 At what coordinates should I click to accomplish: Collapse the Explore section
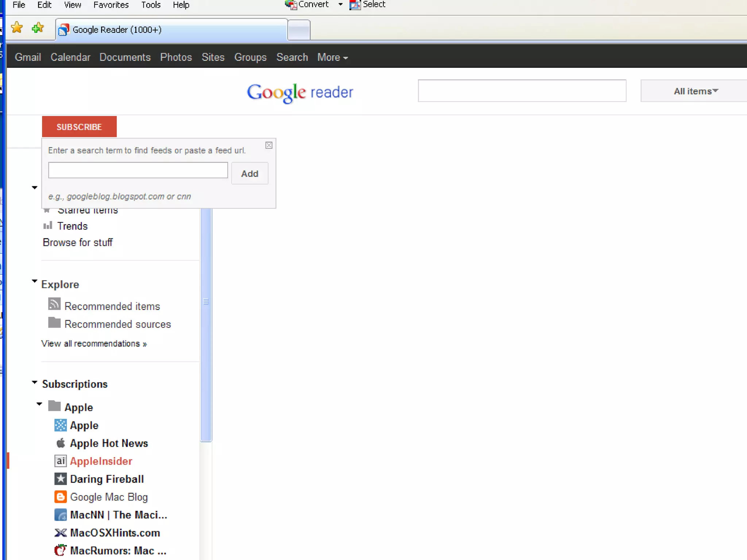(x=35, y=281)
